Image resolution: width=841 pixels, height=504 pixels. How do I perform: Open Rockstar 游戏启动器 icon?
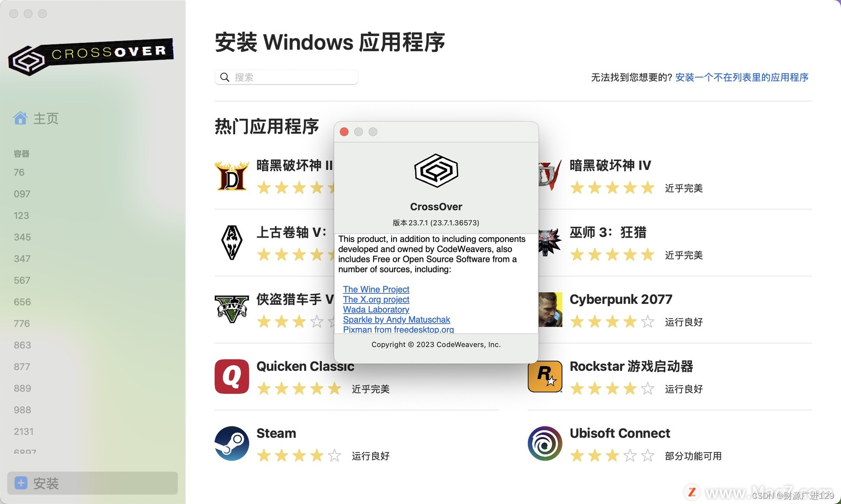pyautogui.click(x=544, y=377)
